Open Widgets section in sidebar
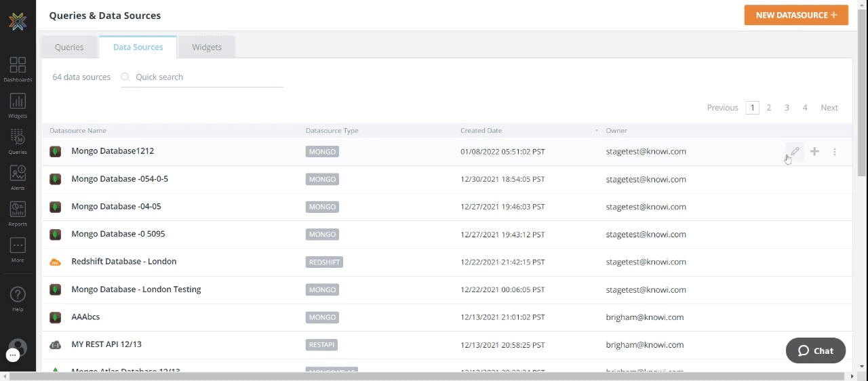Viewport: 868px width, 381px height. [18, 105]
